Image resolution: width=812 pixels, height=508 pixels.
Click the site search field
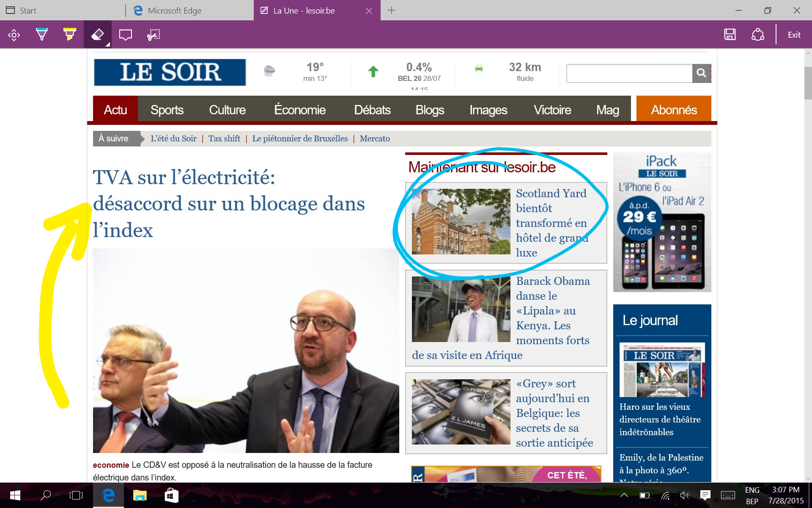629,73
